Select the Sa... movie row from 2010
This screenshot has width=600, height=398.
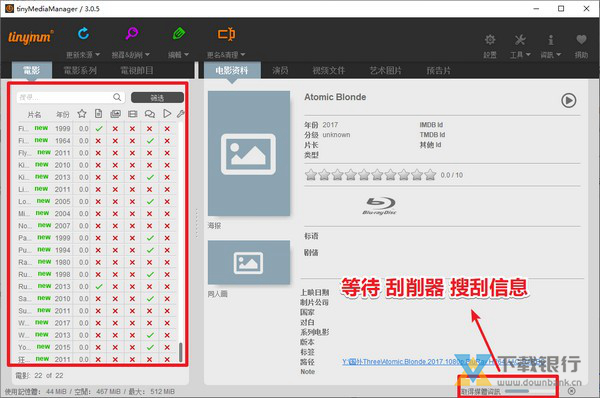point(97,298)
